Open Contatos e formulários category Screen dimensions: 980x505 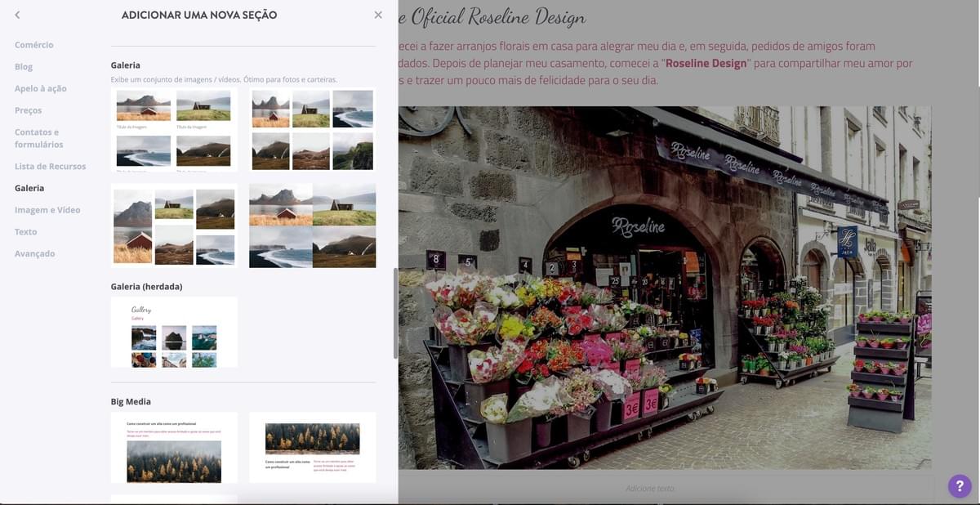click(x=38, y=138)
